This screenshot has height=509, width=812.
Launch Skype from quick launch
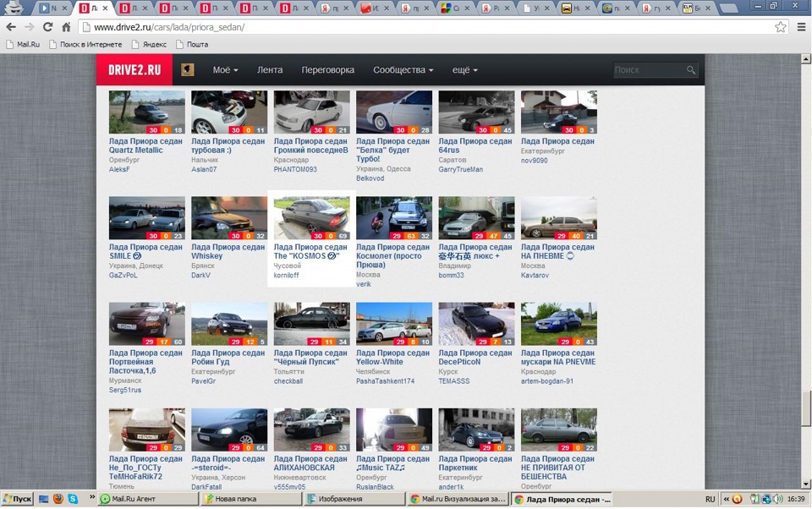tap(73, 499)
